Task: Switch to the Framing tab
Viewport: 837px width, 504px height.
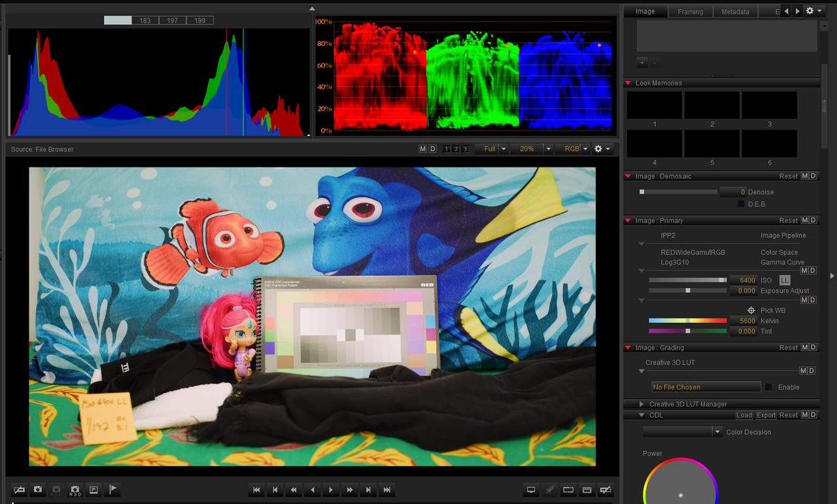Action: pyautogui.click(x=691, y=12)
